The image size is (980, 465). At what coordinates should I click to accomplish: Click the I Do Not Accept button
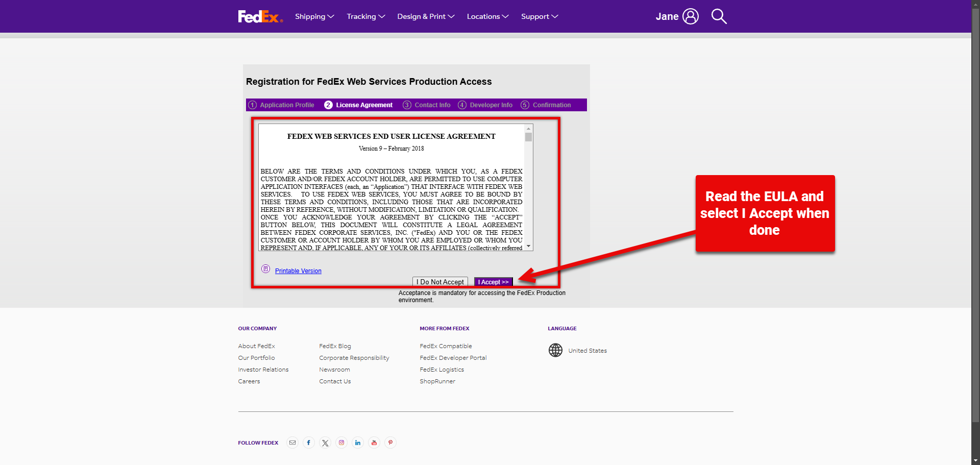click(x=440, y=282)
